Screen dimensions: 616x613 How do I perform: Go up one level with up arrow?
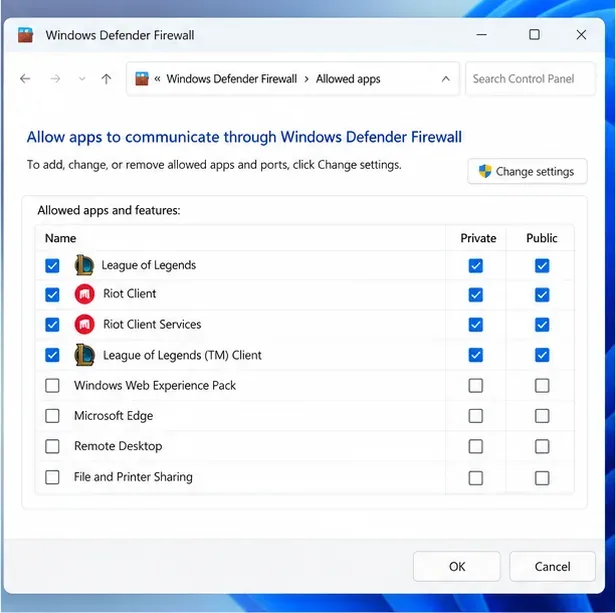click(106, 79)
